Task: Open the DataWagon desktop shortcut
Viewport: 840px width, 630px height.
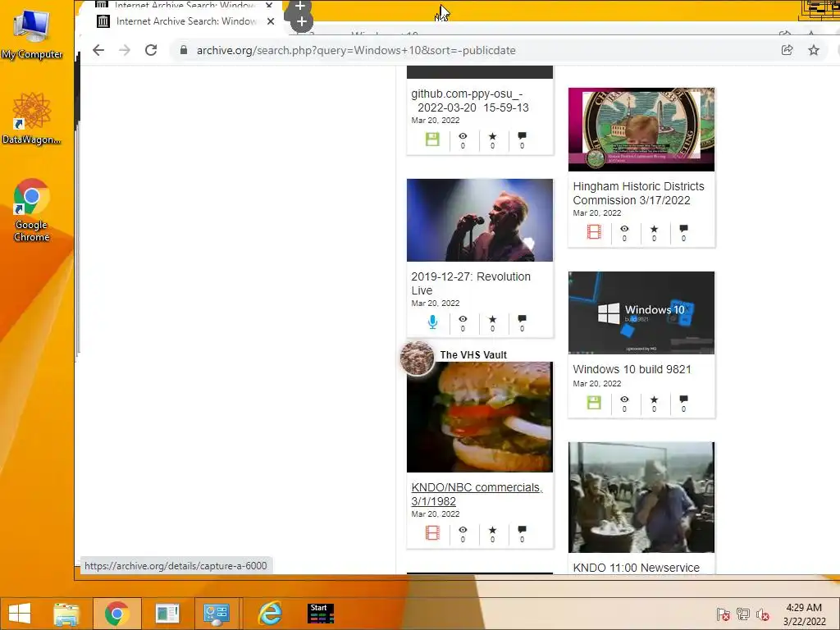Action: pos(32,118)
